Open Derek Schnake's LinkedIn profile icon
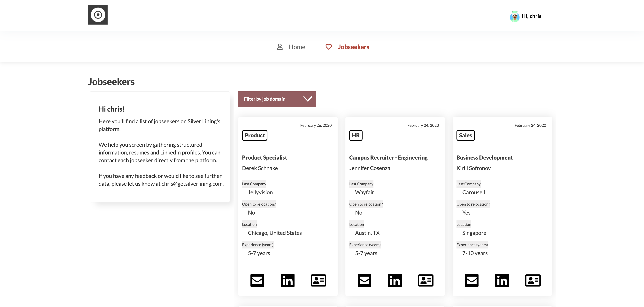This screenshot has width=644, height=307. pos(287,280)
